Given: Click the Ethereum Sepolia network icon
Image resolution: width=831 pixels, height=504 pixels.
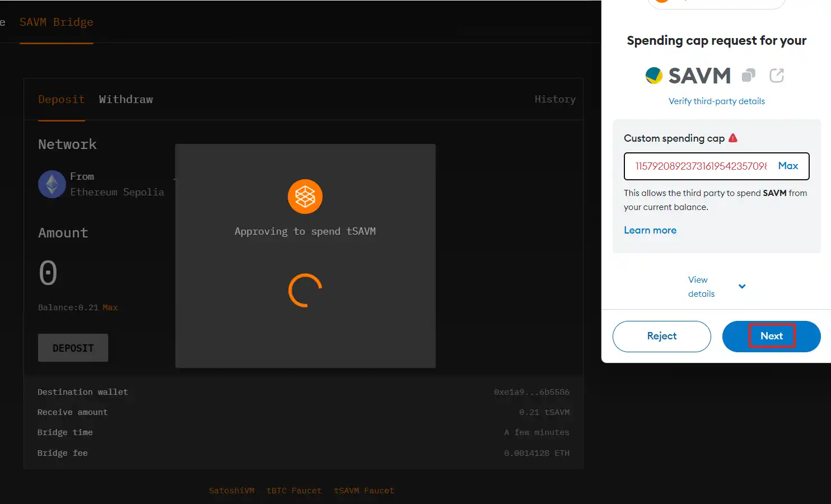Looking at the screenshot, I should tap(52, 184).
